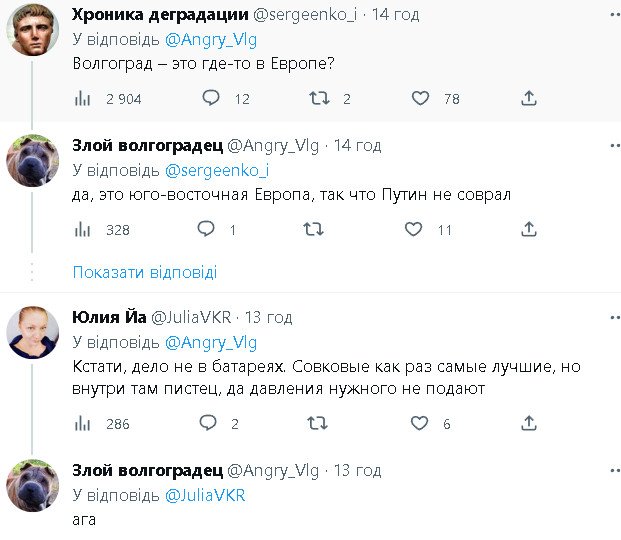Like the "Волгоград – это где-то в Европе?" tweet
The height and width of the screenshot is (540, 621).
click(x=421, y=98)
